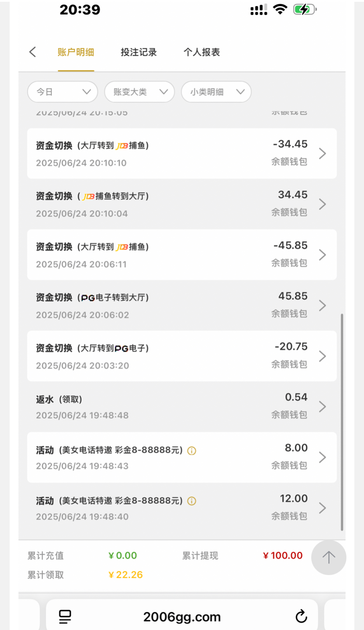The image size is (364, 630).
Task: Expand the 账变大类 category dropdown
Action: [139, 92]
